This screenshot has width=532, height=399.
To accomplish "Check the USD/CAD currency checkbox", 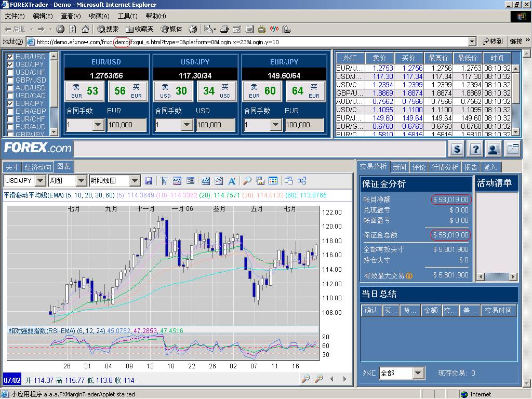I will point(10,96).
